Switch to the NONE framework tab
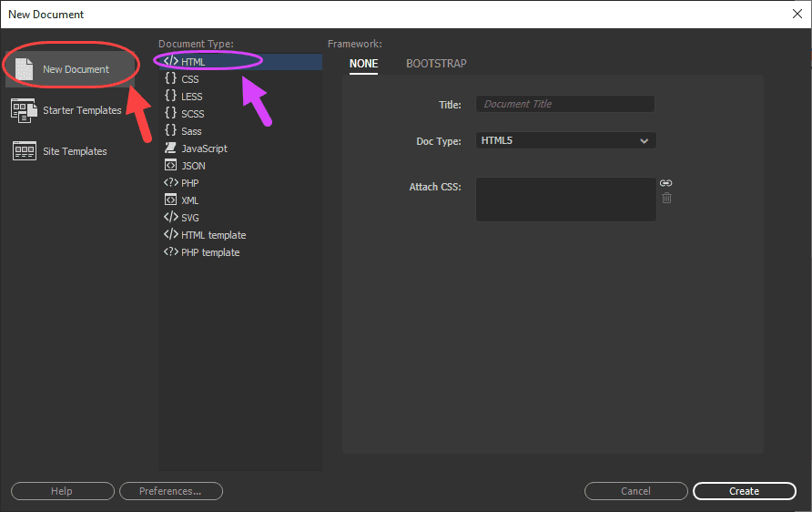Viewport: 812px width, 512px height. (363, 64)
